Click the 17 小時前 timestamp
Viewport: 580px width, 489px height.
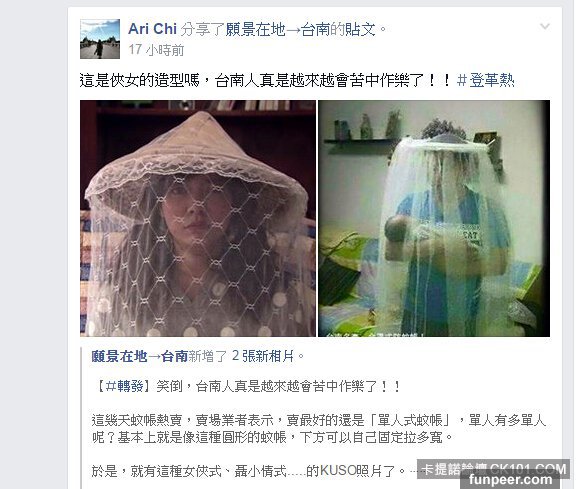tap(156, 50)
